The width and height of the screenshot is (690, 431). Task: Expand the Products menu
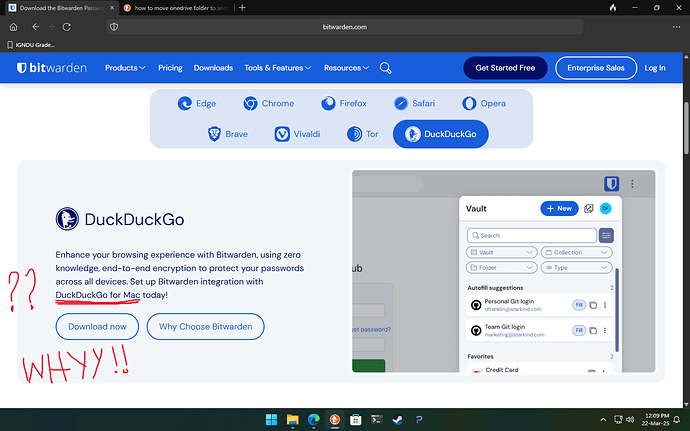tap(125, 68)
